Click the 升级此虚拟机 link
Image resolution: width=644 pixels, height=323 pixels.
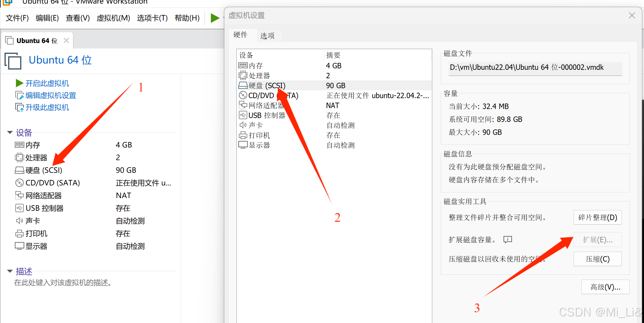47,107
